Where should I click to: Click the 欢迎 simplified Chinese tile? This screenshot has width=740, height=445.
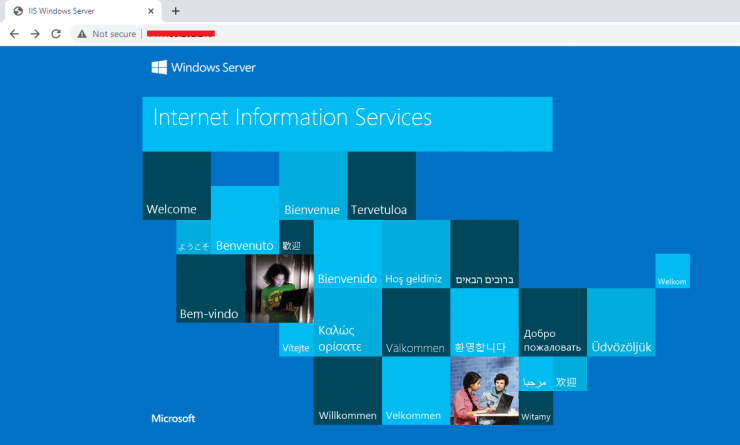coord(570,374)
